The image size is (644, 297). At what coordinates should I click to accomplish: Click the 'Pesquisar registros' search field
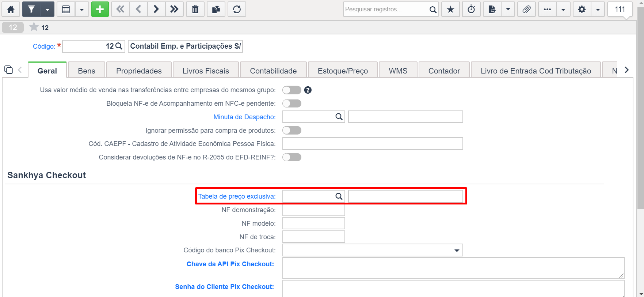(386, 9)
